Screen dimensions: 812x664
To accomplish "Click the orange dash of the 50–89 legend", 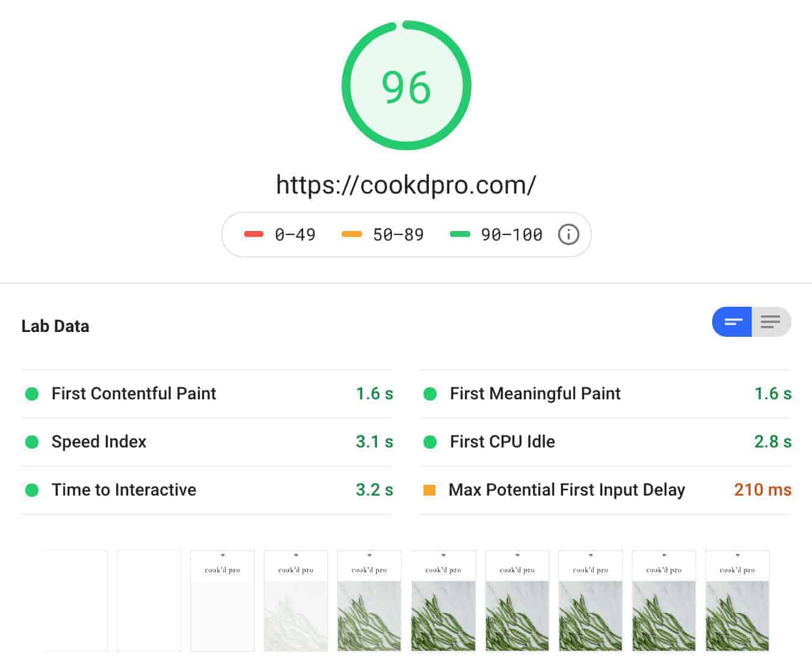I will [x=352, y=235].
